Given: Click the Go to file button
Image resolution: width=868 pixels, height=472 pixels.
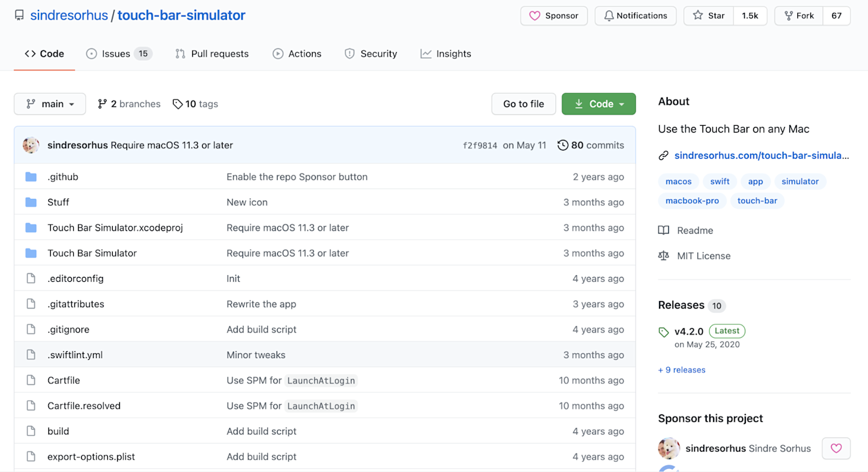Looking at the screenshot, I should (x=523, y=104).
